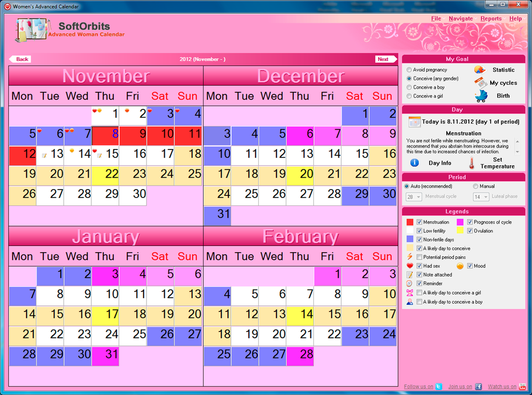This screenshot has width=532, height=395.
Task: Set Temperature via the thermometer icon
Action: [x=471, y=163]
